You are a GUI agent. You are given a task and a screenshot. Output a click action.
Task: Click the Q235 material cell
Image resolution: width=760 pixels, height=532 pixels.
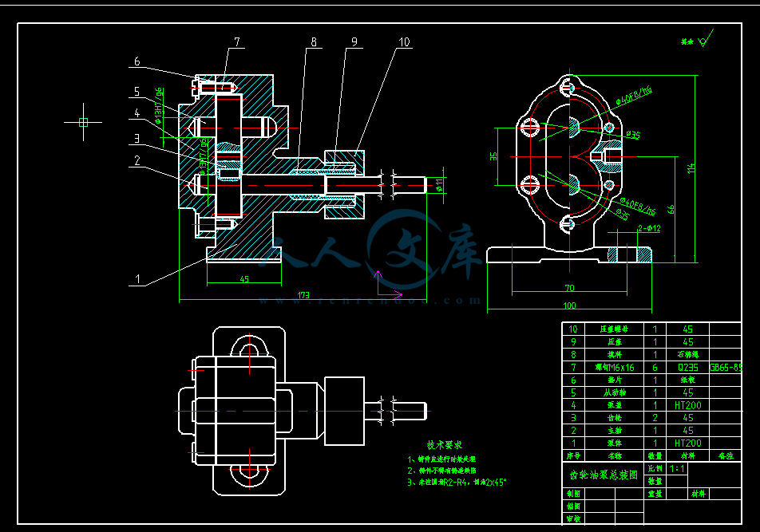(x=687, y=367)
